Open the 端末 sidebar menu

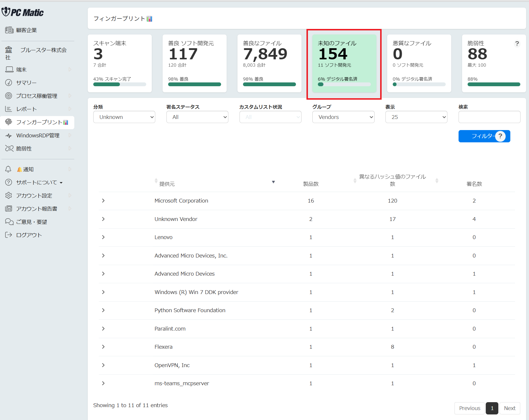38,70
